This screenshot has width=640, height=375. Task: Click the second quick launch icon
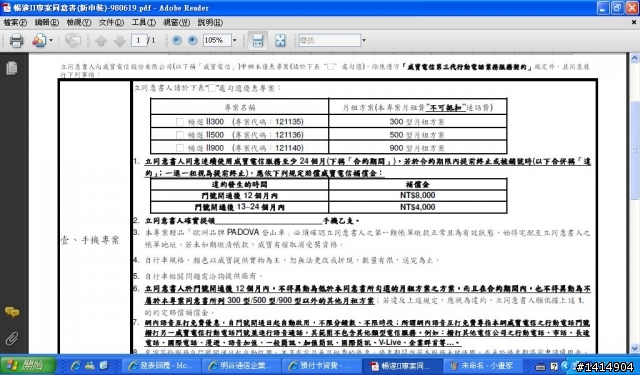89,366
